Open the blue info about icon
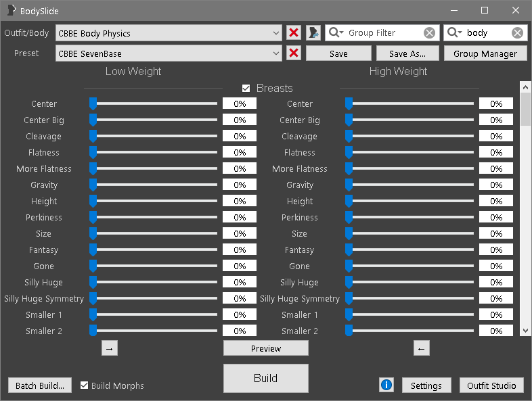This screenshot has height=401, width=532. point(386,385)
